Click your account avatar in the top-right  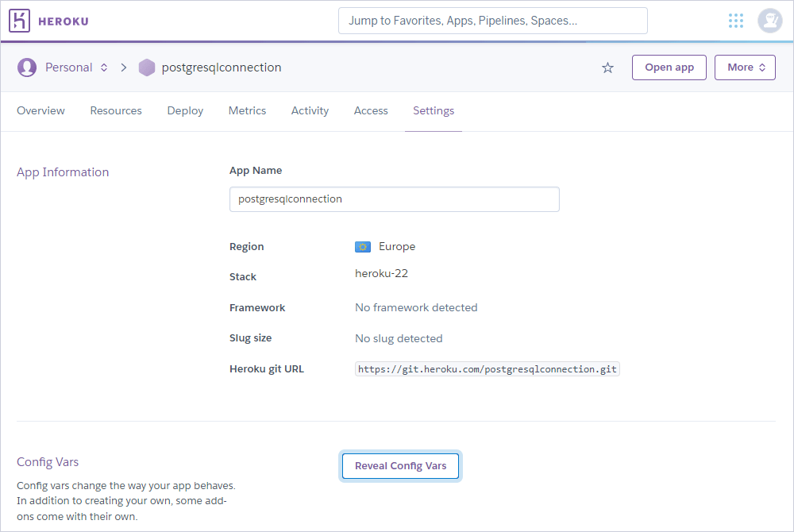pyautogui.click(x=769, y=21)
